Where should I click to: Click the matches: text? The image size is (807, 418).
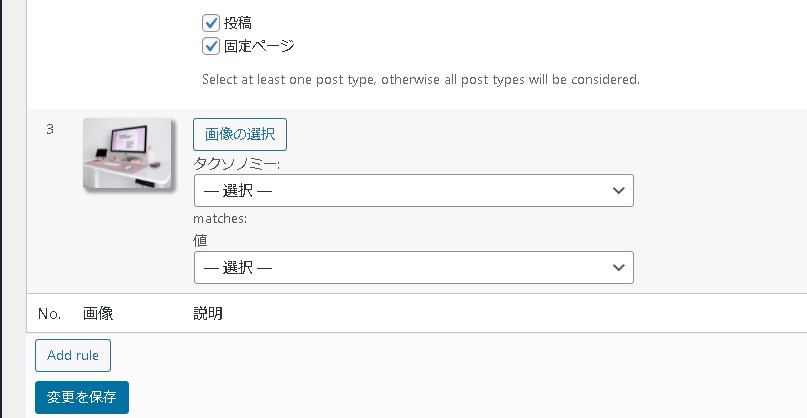click(x=220, y=217)
